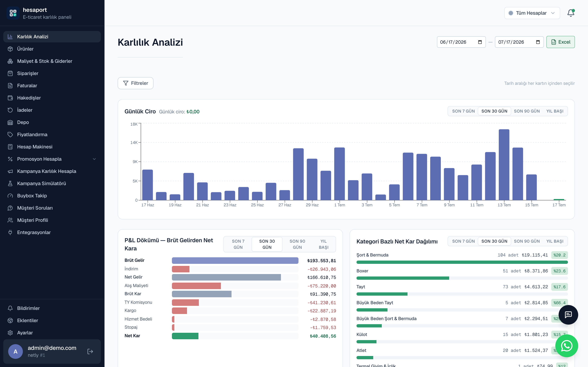Viewport: 588px width, 367px height.
Task: Set P&L Dökümü range to SON 90 GÜN
Action: pos(297,244)
